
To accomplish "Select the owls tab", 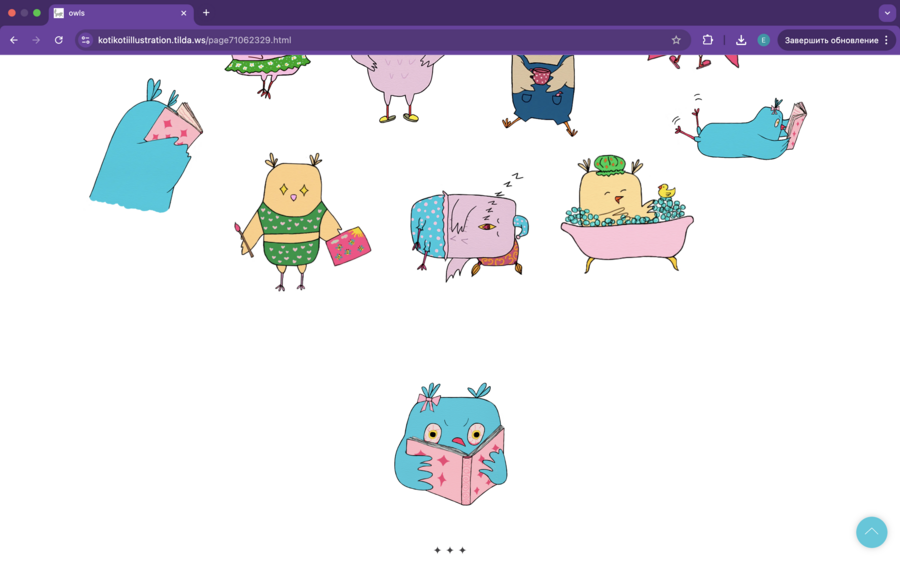I will (121, 13).
